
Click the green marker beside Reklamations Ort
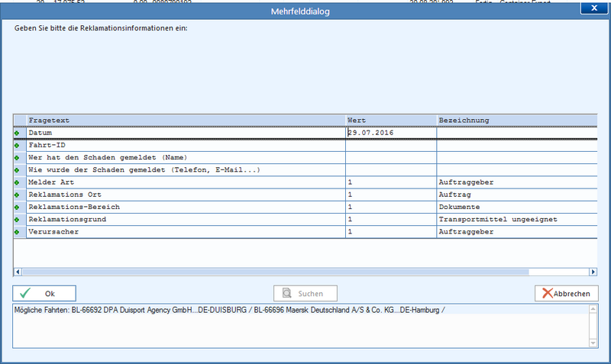coord(17,195)
